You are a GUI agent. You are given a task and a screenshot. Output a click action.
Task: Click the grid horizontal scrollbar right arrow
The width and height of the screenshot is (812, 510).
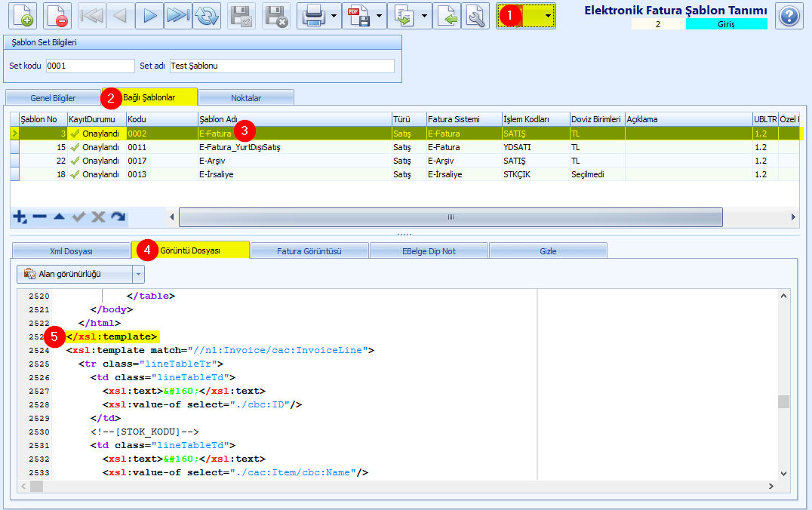pyautogui.click(x=793, y=217)
